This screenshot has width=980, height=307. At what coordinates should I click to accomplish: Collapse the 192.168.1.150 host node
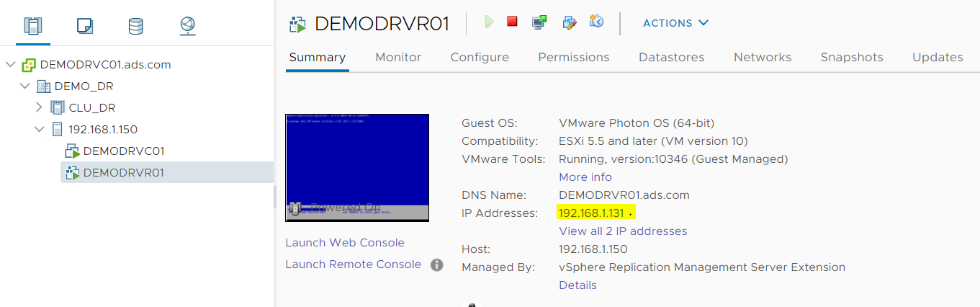pos(40,130)
